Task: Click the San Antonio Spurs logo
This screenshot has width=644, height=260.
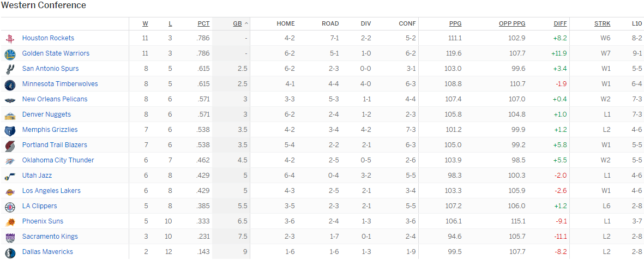Action: 10,69
